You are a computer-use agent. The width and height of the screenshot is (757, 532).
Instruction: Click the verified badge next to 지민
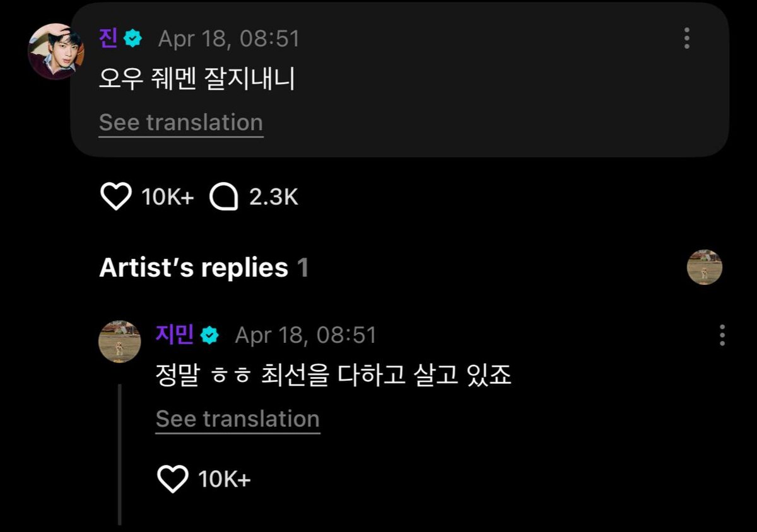(209, 335)
